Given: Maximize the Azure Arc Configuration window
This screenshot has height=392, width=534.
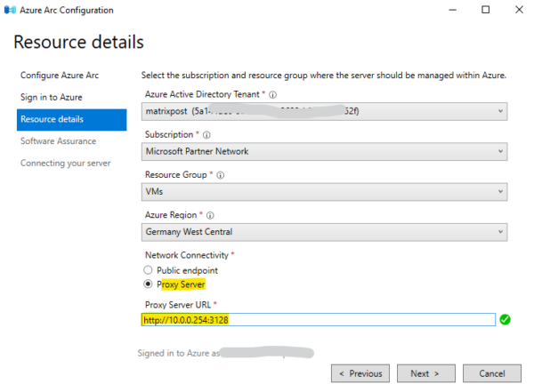Looking at the screenshot, I should [485, 10].
